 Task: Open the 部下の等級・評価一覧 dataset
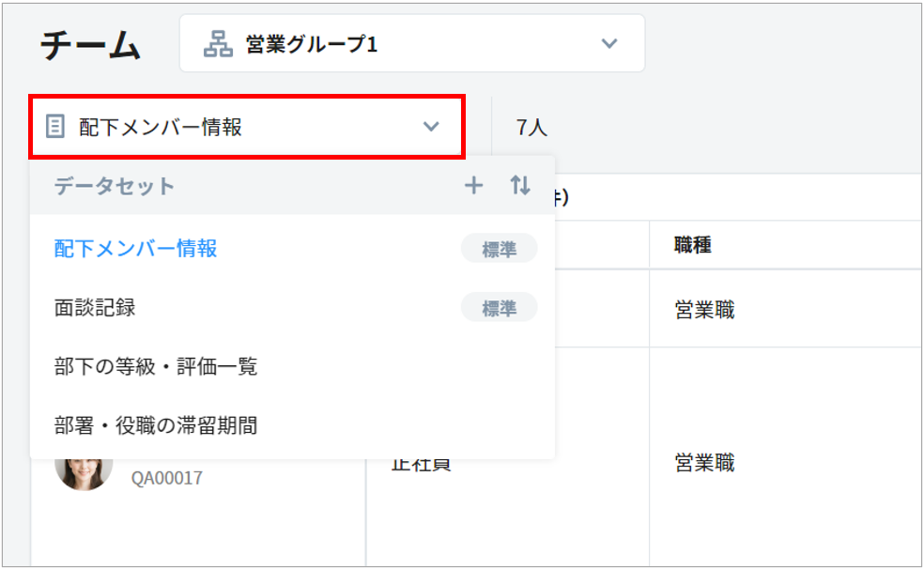point(156,366)
